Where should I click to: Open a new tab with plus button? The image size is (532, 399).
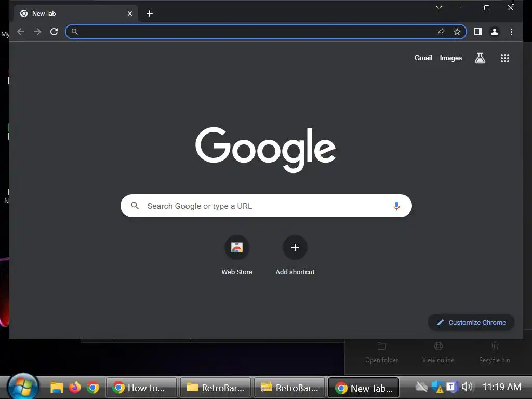tap(149, 14)
